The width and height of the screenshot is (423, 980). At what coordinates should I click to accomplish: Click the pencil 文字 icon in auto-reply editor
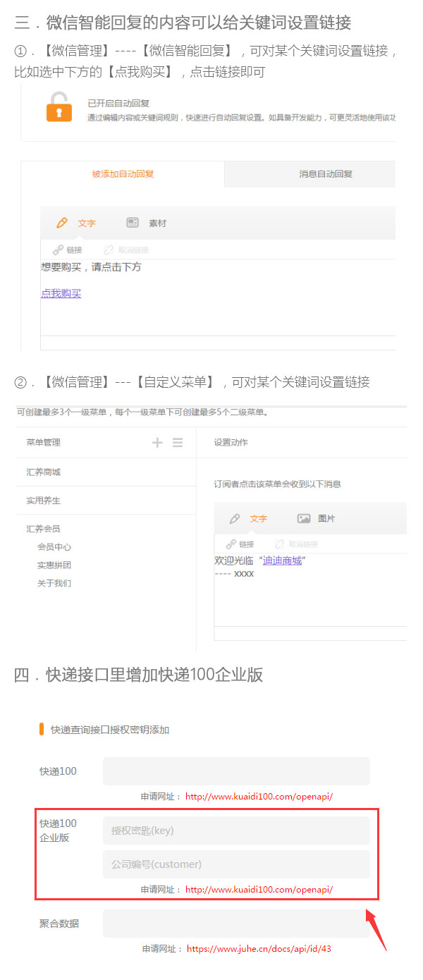tap(62, 223)
